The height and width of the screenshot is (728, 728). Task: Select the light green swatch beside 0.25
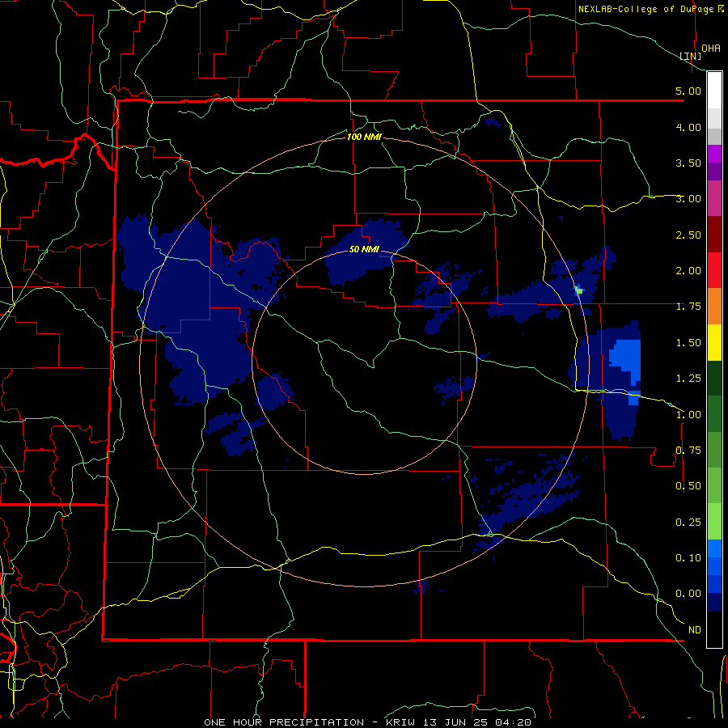pos(714,522)
